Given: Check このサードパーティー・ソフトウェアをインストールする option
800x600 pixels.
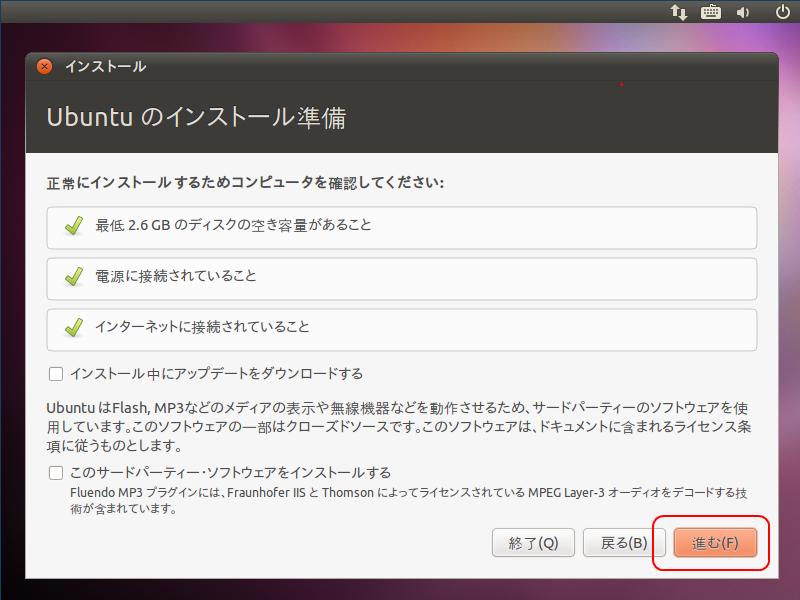Looking at the screenshot, I should (x=56, y=473).
